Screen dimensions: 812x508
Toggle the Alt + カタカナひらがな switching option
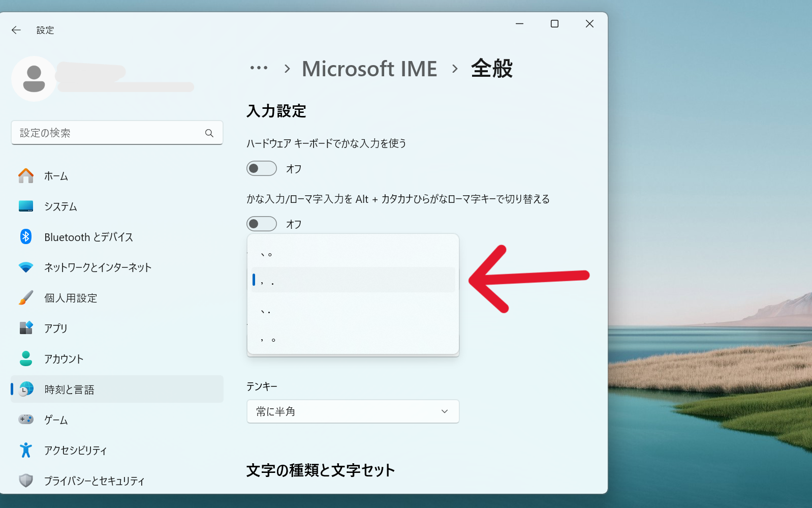262,224
